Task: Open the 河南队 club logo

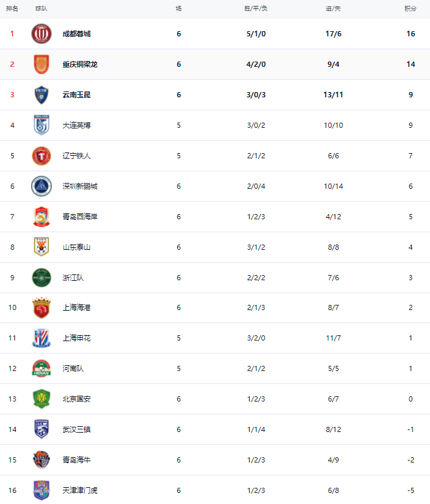Action: pos(42,368)
